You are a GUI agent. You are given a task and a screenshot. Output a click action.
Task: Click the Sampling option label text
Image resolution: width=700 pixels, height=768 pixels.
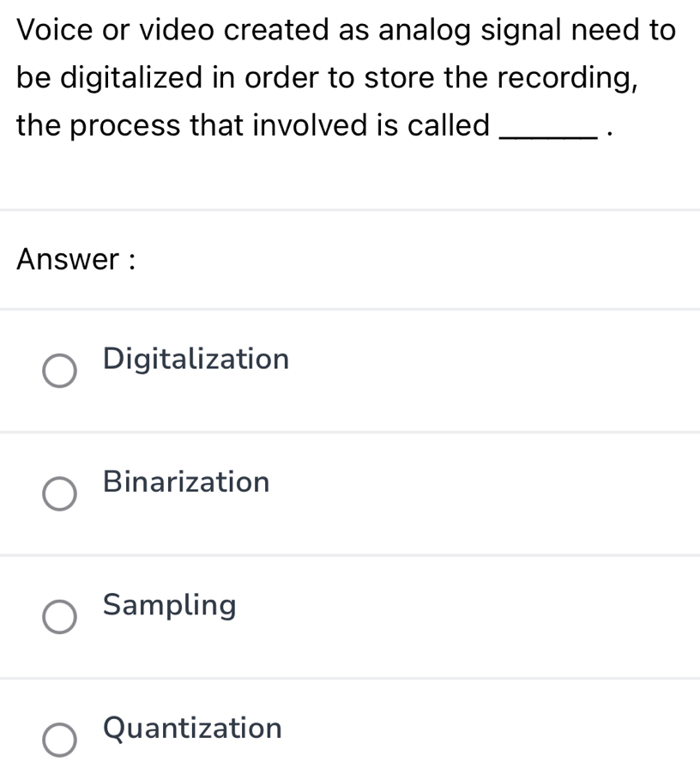pos(169,606)
